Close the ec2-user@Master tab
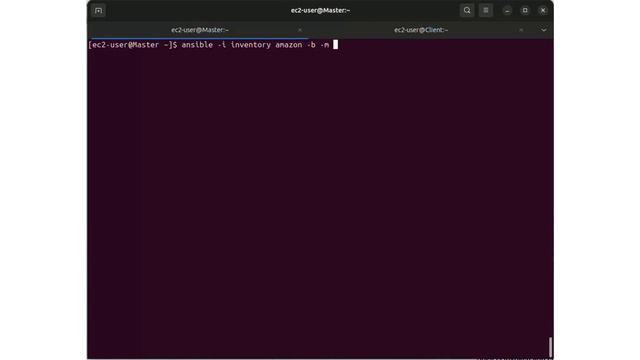The image size is (640, 360). 300,30
